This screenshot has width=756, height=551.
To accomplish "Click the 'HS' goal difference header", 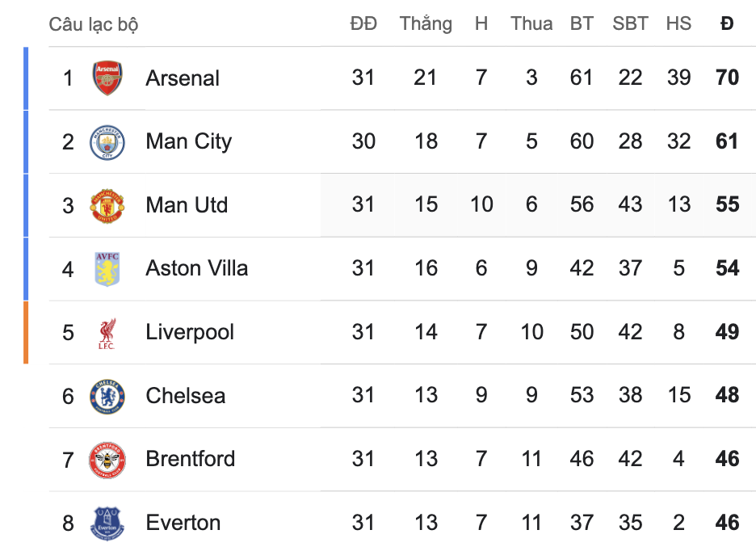I will point(678,23).
